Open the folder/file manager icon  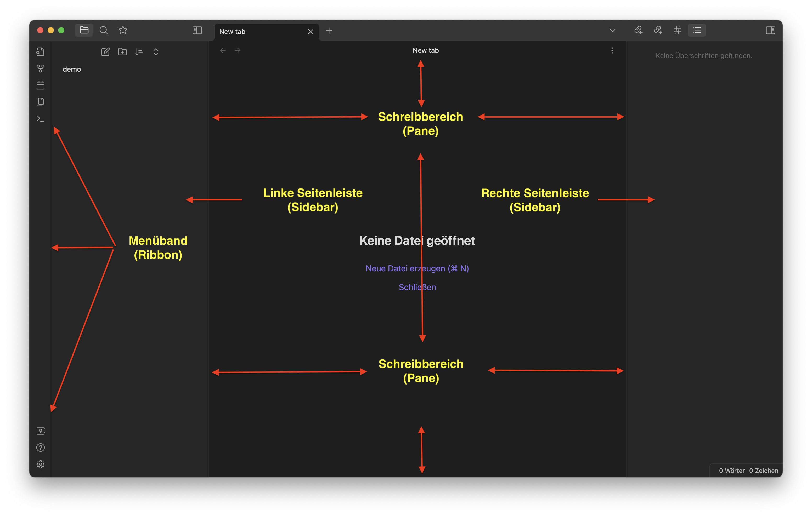[x=83, y=31]
